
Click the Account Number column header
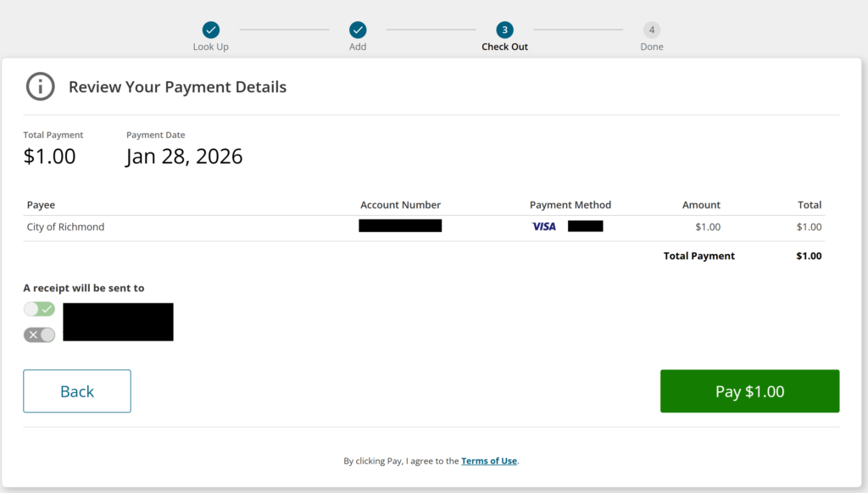[400, 205]
